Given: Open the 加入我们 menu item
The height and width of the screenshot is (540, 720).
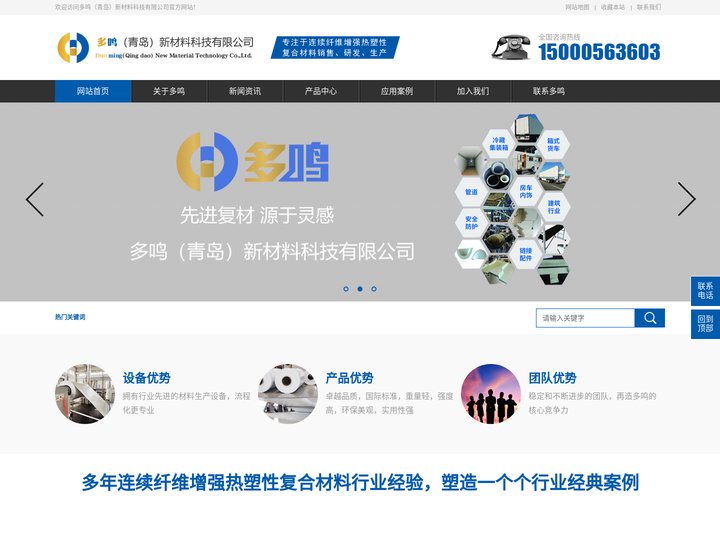Looking at the screenshot, I should 473,91.
